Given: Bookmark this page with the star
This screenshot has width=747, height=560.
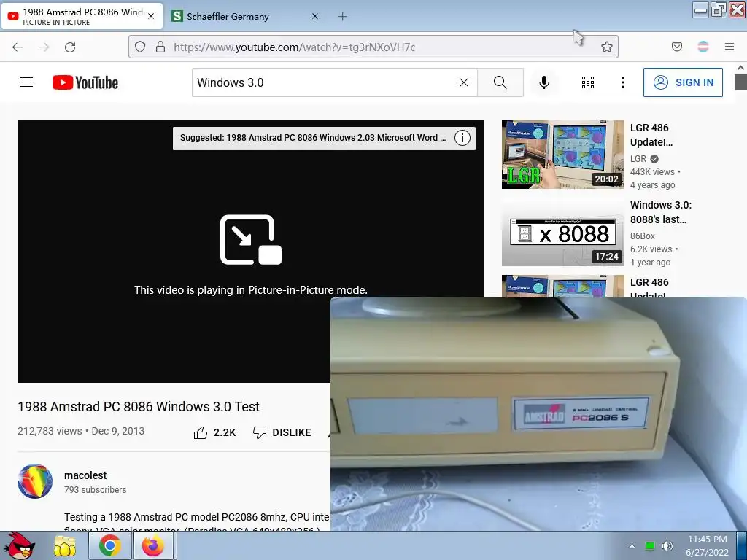Looking at the screenshot, I should tap(606, 47).
